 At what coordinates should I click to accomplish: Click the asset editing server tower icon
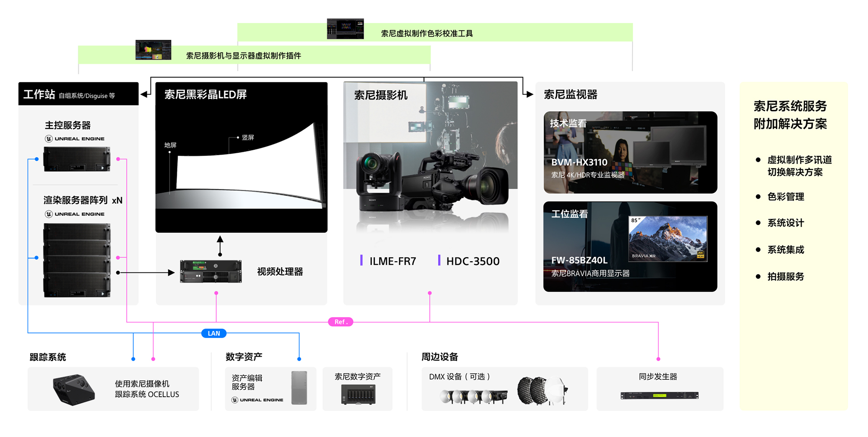tap(299, 388)
